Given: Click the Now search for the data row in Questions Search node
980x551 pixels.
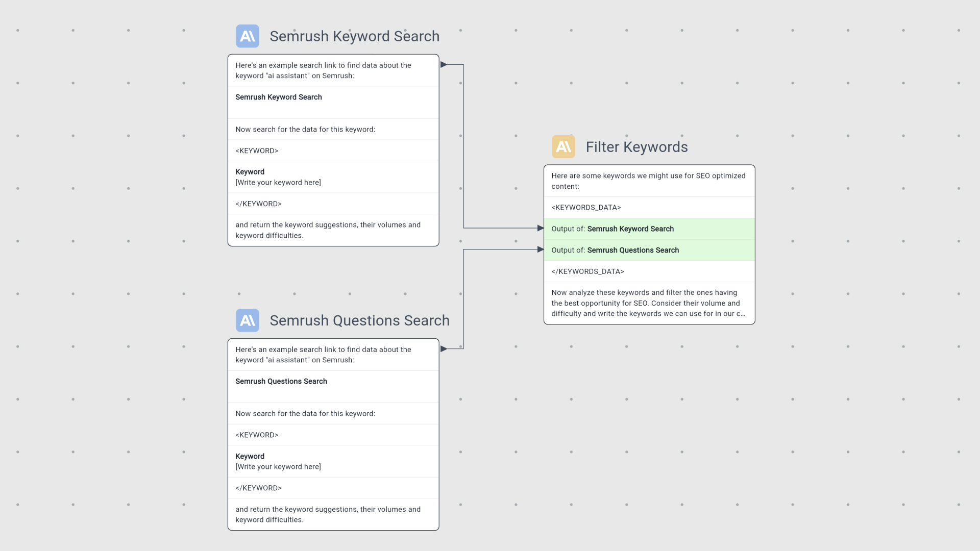Looking at the screenshot, I should pyautogui.click(x=305, y=413).
